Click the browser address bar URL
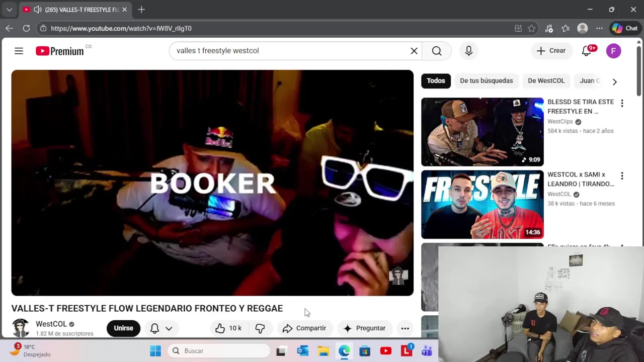Screen dimensions: 644x362 point(121,29)
